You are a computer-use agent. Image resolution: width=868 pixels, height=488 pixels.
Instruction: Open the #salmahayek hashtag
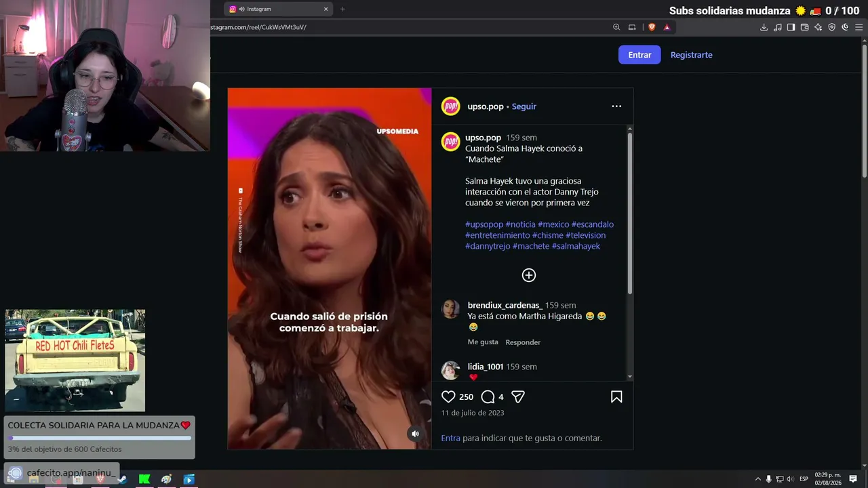pyautogui.click(x=576, y=246)
